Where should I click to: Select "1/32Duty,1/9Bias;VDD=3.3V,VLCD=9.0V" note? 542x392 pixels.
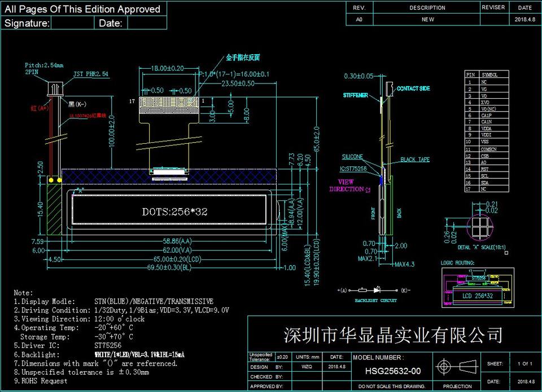(161, 310)
